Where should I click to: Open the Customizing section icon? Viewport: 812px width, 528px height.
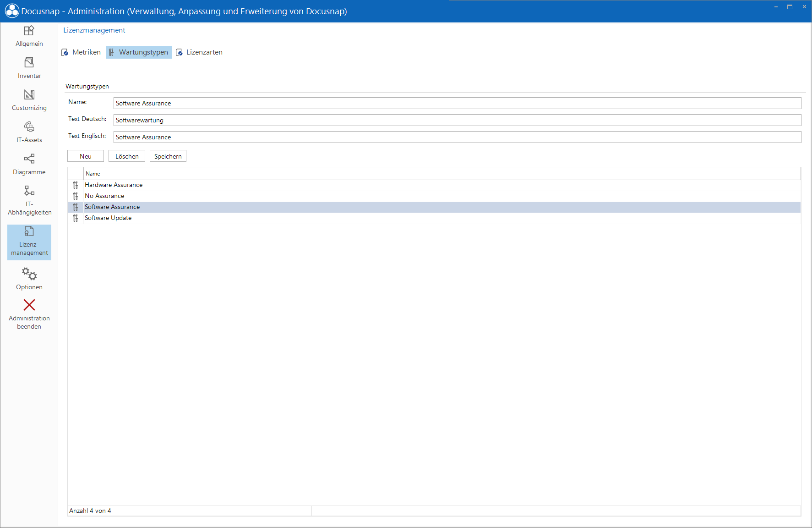[x=29, y=95]
